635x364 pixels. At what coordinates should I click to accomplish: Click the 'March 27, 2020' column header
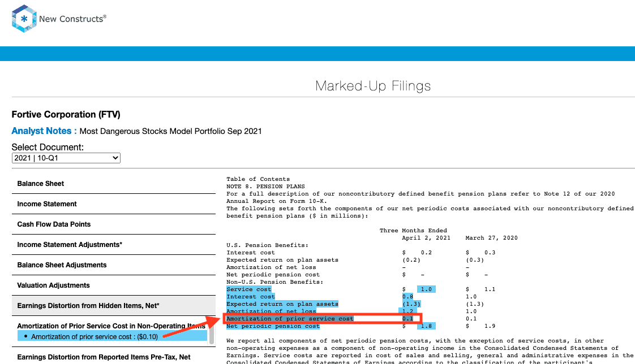coord(491,238)
